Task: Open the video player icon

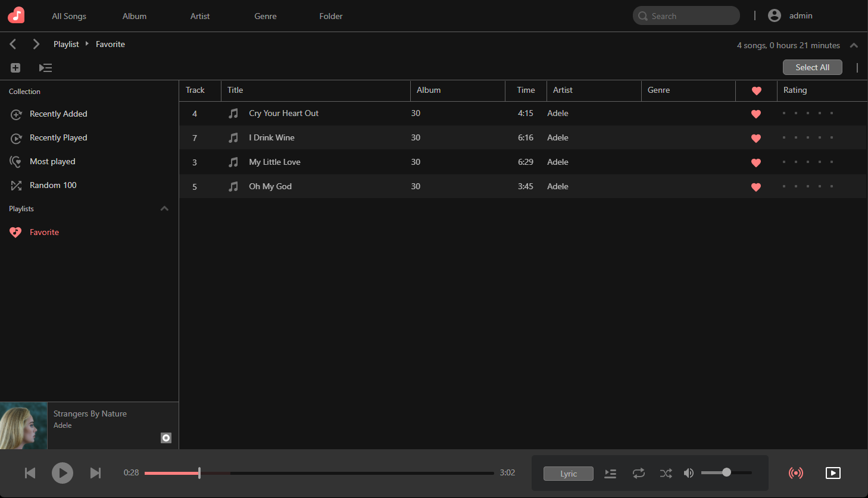Action: point(833,473)
